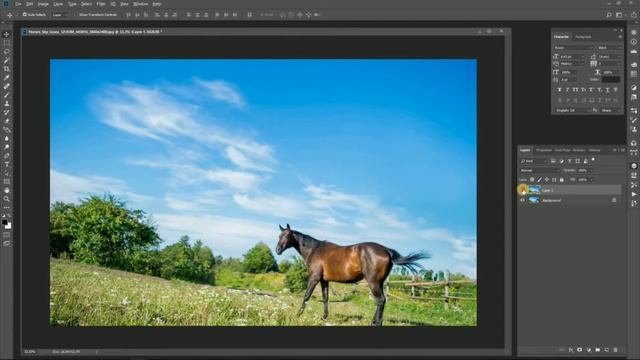Select the Horizontal Type tool
The image size is (640, 360).
(7, 164)
